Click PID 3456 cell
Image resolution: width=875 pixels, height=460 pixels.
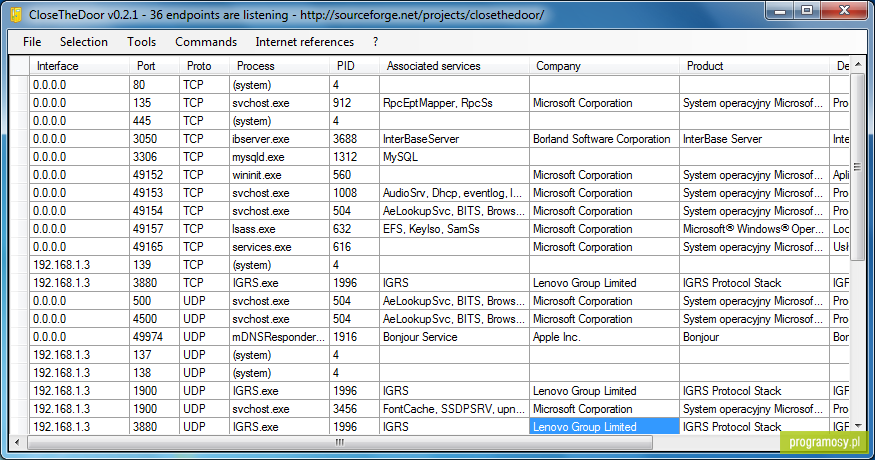pyautogui.click(x=354, y=409)
